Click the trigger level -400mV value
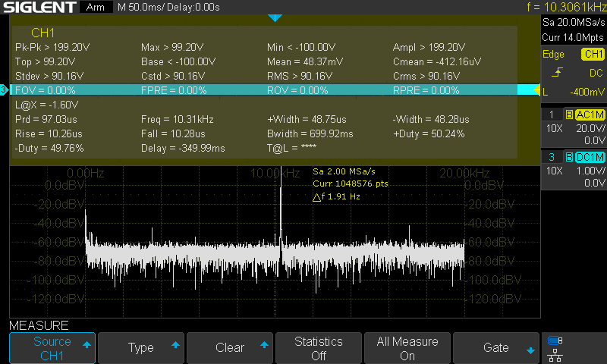This screenshot has height=364, width=607. pyautogui.click(x=587, y=92)
